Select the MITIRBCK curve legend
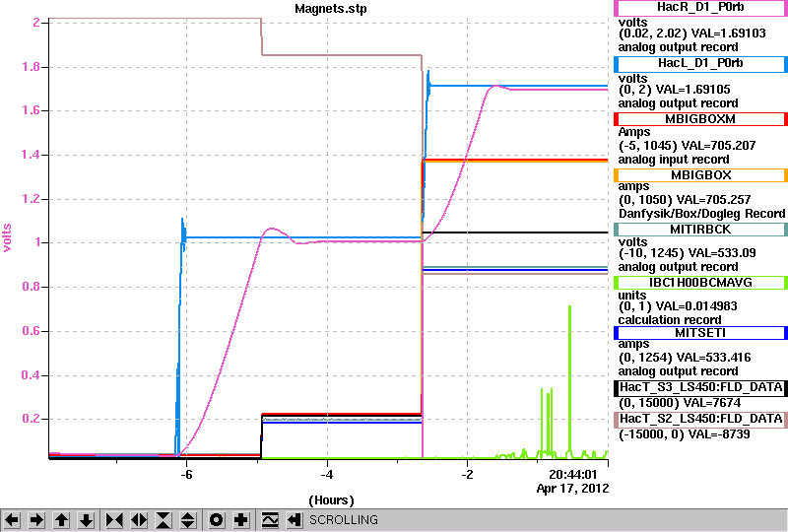Viewport: 788px width, 532px height. (700, 230)
